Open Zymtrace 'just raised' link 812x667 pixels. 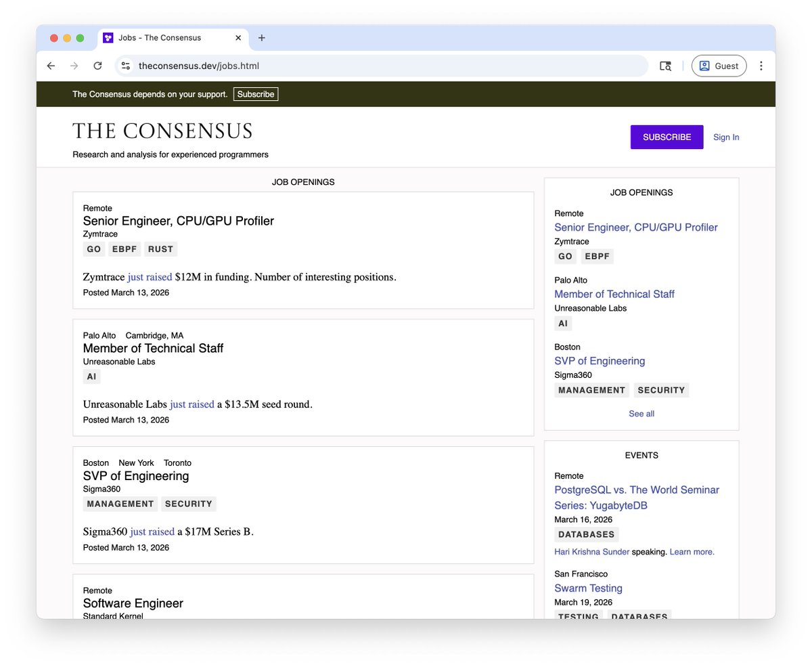[150, 277]
